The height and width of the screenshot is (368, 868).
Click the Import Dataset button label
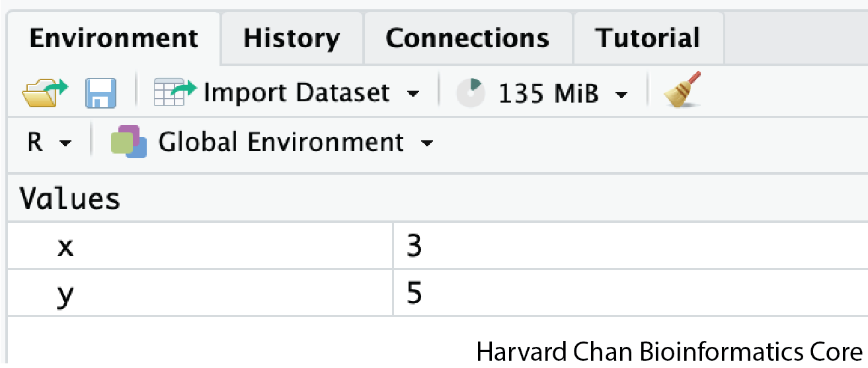click(297, 93)
